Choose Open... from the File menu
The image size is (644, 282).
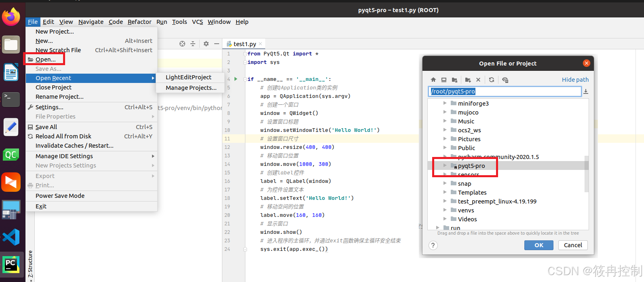(91, 59)
